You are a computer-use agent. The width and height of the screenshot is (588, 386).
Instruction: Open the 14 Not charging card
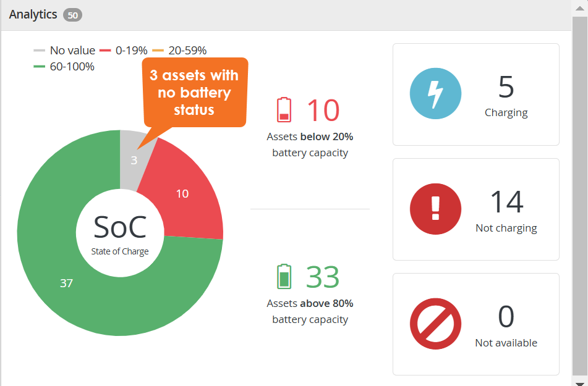pyautogui.click(x=476, y=209)
